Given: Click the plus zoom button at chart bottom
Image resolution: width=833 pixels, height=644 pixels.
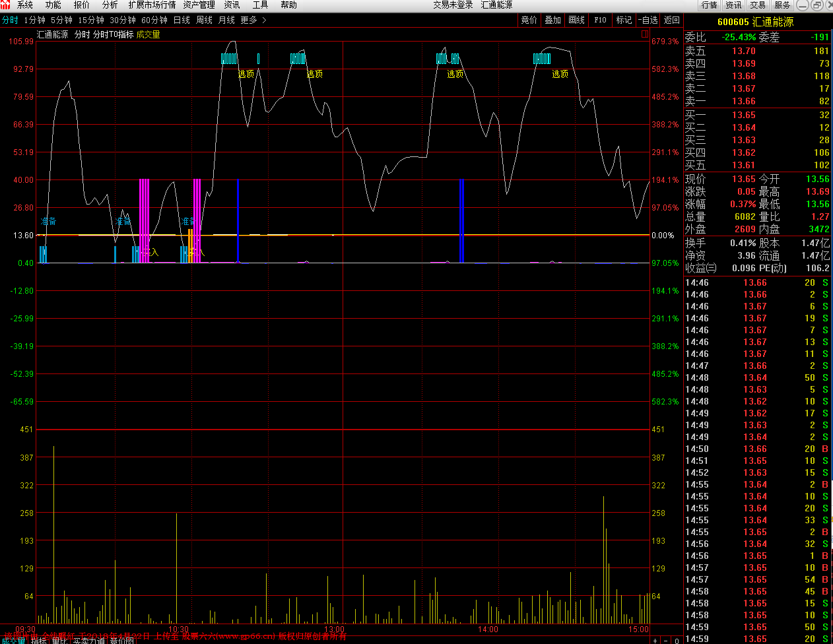Looking at the screenshot, I should [655, 640].
